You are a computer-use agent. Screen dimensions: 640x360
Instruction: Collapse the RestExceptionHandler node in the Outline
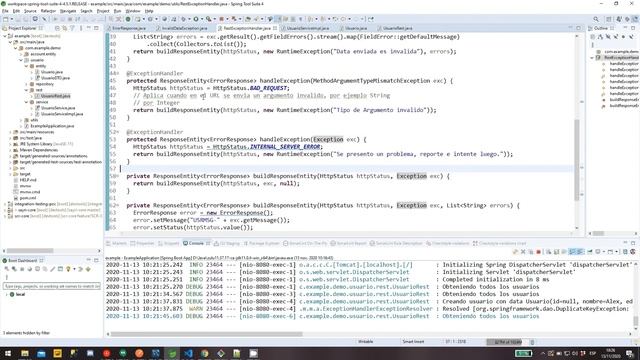592,58
